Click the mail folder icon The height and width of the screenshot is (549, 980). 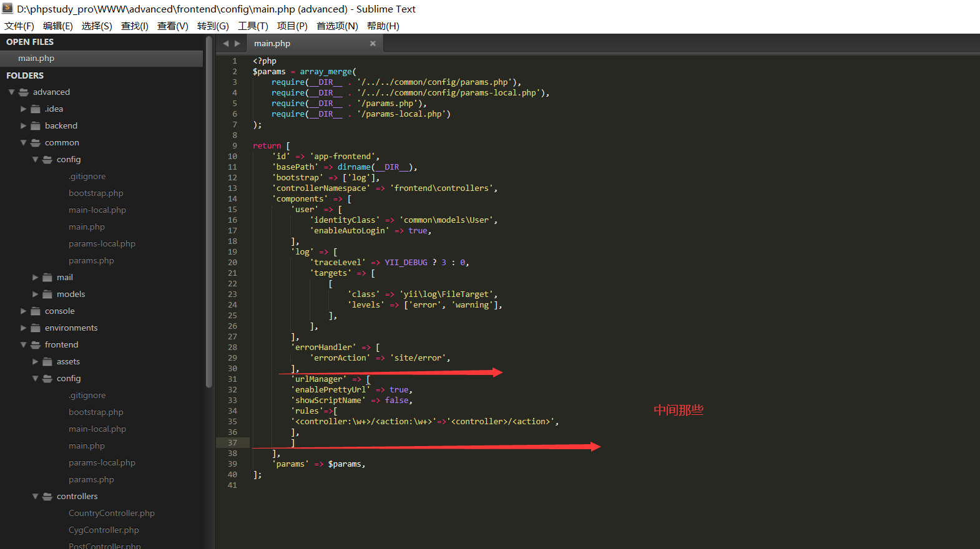pyautogui.click(x=47, y=277)
